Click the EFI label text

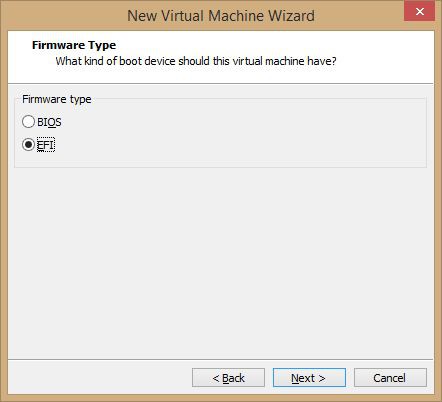coord(46,145)
